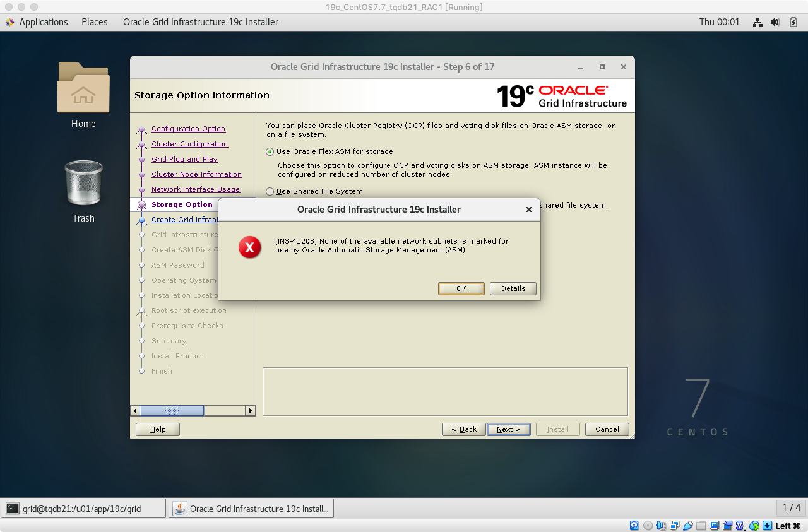Click the 1 / 4 workspace switcher
The width and height of the screenshot is (808, 532).
791,508
